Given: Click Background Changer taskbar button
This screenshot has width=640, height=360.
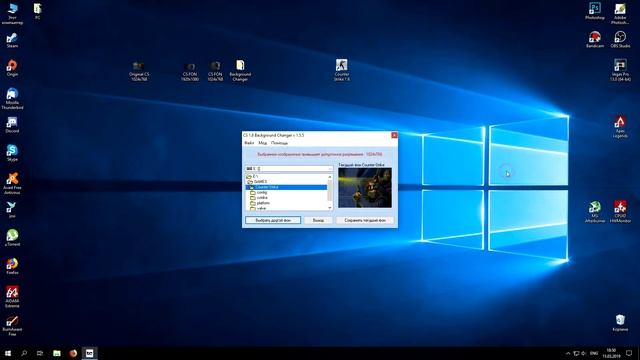Looking at the screenshot, I should pyautogui.click(x=89, y=353).
